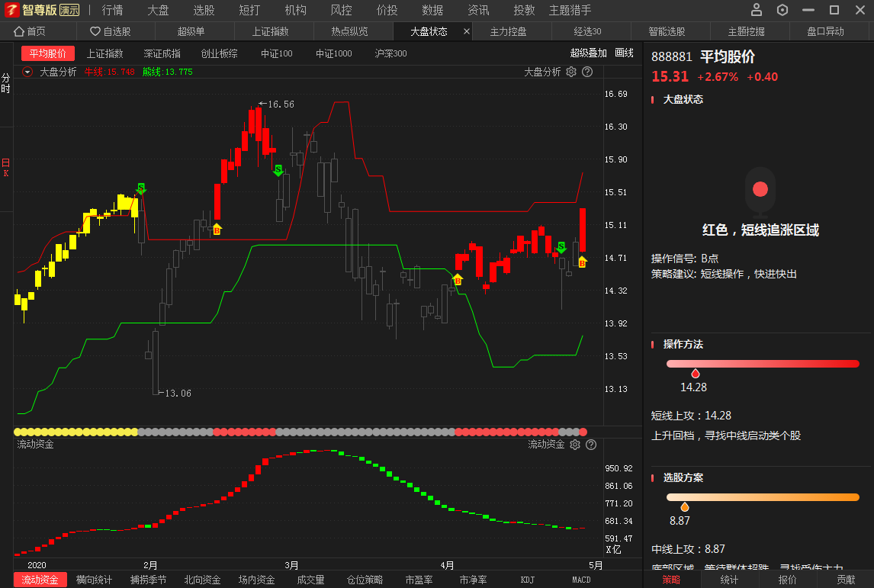Click the home icon 首页
This screenshot has height=588, width=874.
point(19,31)
